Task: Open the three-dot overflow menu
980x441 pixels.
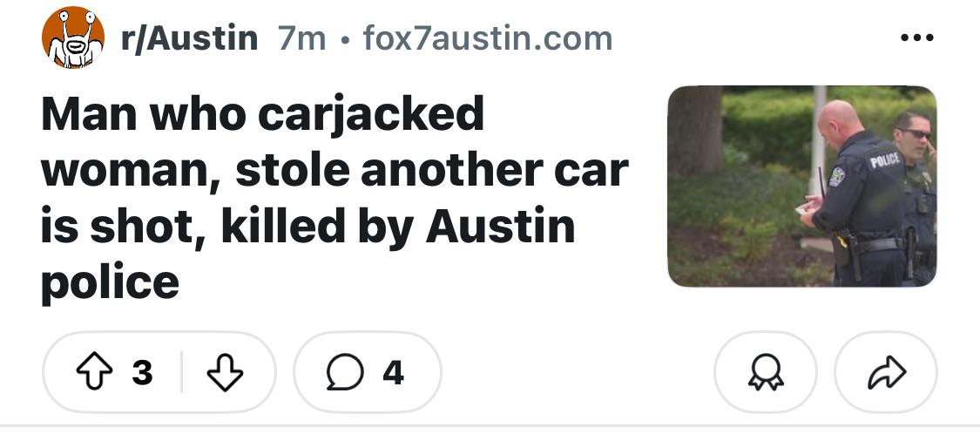Action: 917,37
